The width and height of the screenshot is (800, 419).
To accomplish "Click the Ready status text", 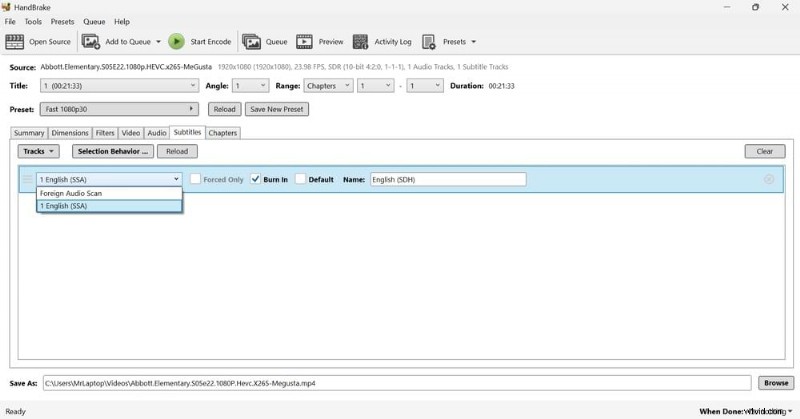I will (x=15, y=411).
